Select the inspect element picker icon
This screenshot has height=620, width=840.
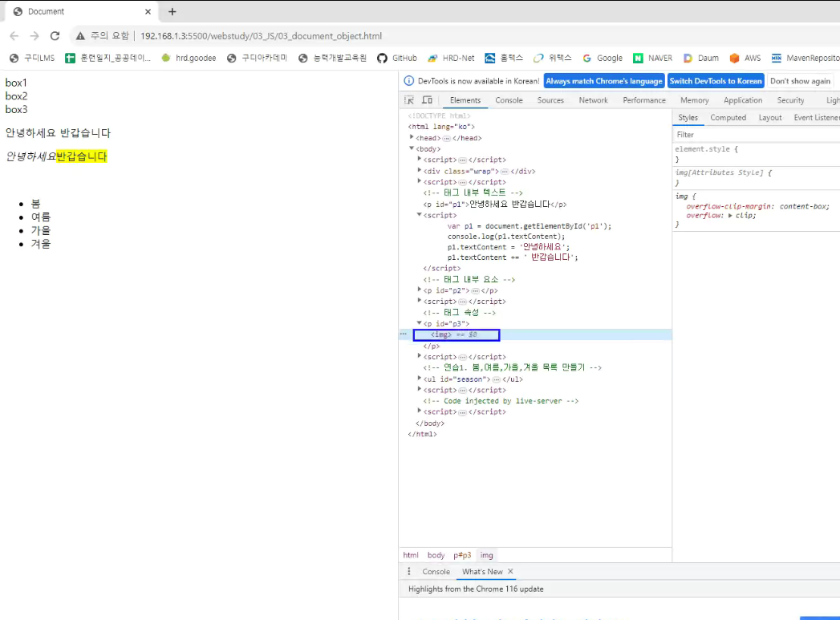click(409, 100)
